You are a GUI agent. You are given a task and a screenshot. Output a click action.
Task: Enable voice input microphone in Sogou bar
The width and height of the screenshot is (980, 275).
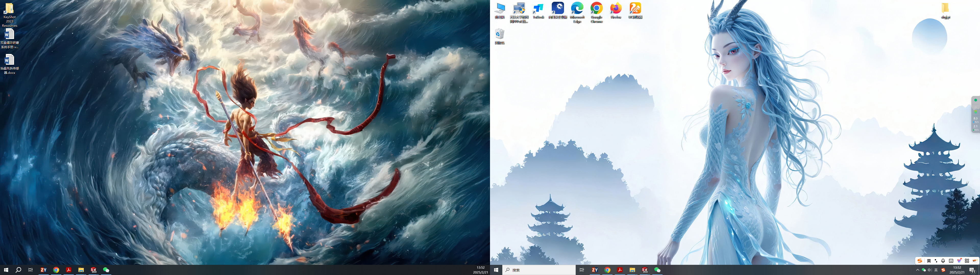click(943, 260)
